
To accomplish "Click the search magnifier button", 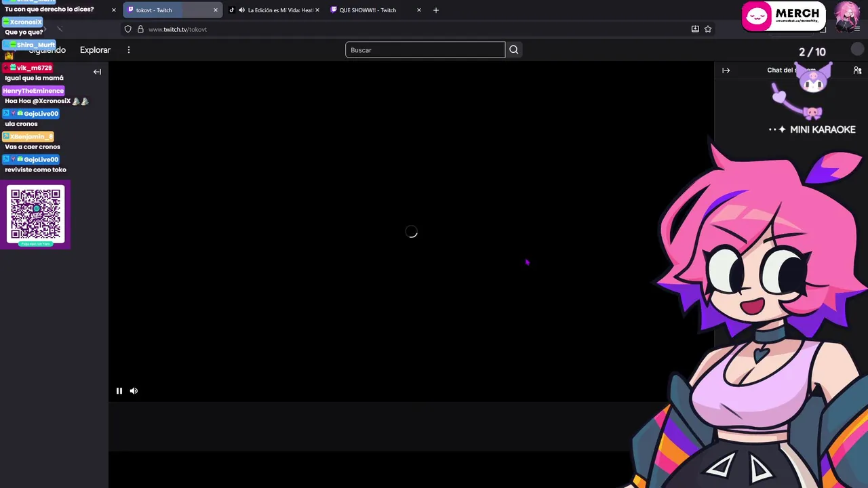I will (514, 49).
